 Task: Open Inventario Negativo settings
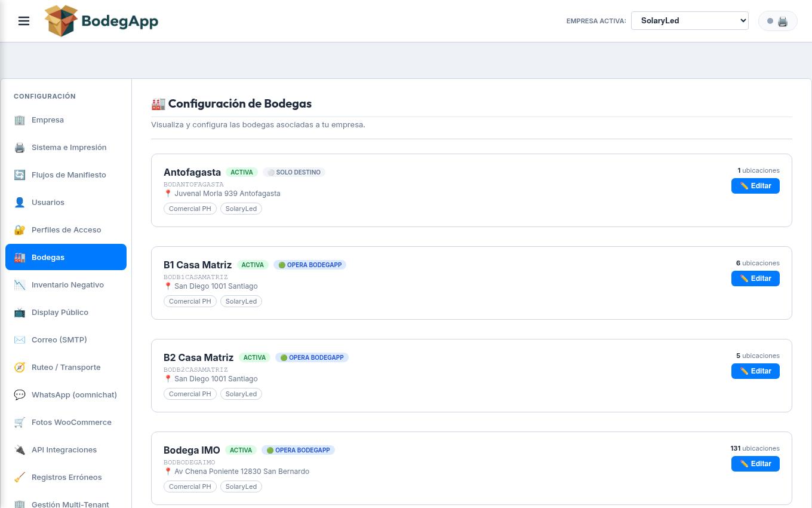pyautogui.click(x=66, y=284)
